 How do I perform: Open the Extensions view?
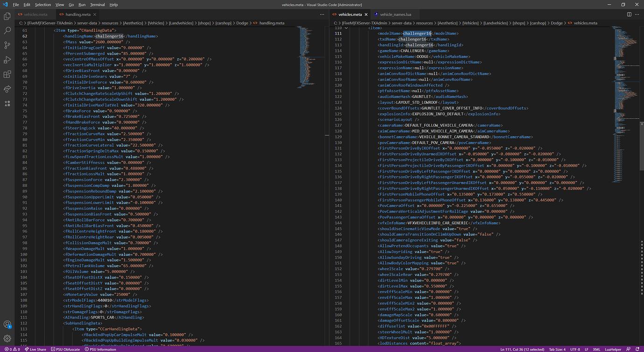[7, 74]
